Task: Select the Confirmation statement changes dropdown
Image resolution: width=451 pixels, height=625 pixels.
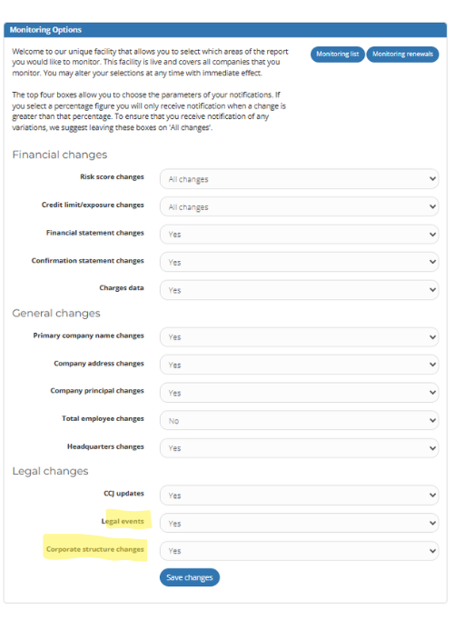Action: coord(299,262)
